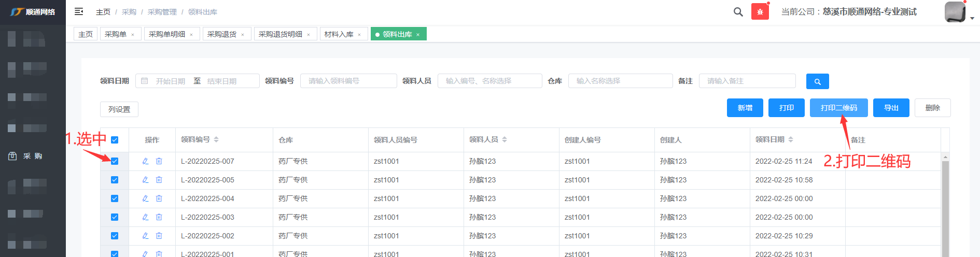
Task: Switch to the 材料入库 tab
Action: [339, 34]
